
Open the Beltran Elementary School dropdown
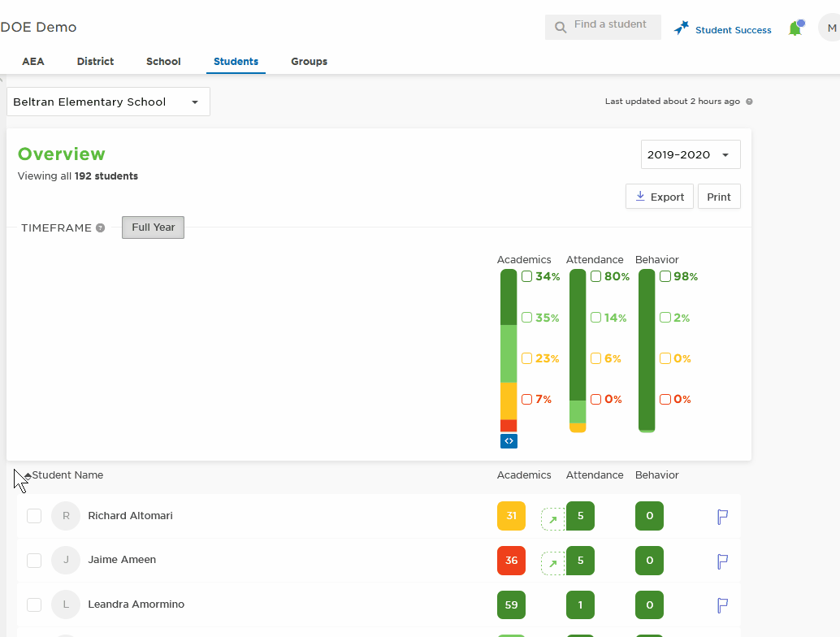click(108, 102)
